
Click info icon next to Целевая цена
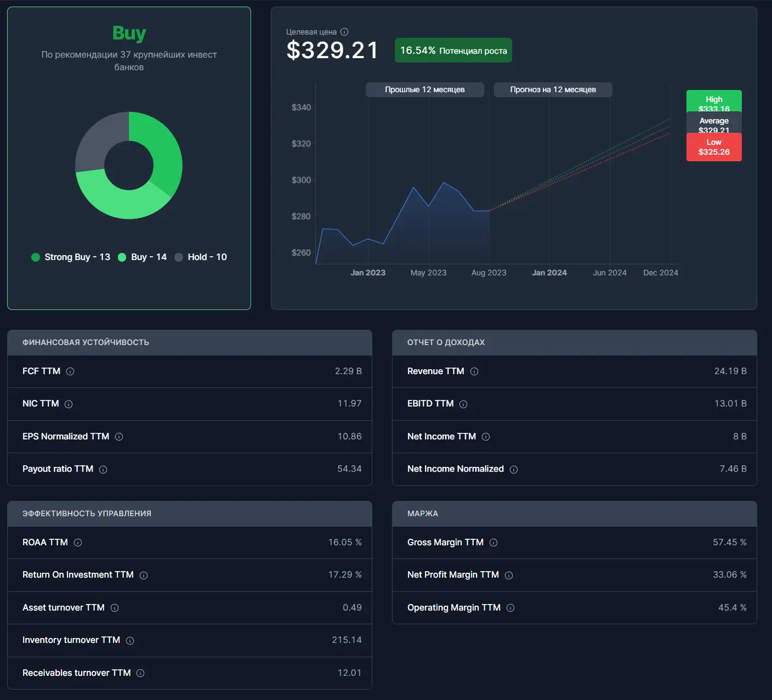pyautogui.click(x=344, y=32)
